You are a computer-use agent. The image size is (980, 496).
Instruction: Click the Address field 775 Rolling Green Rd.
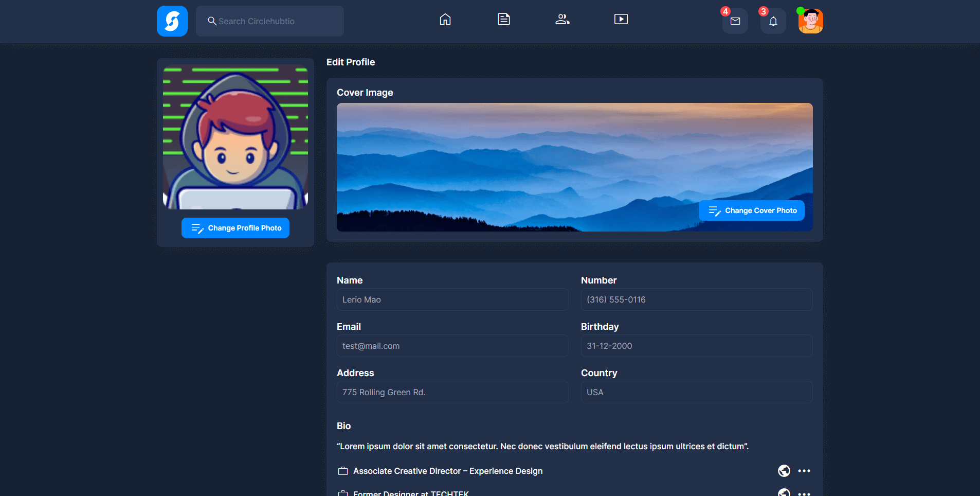(x=452, y=392)
